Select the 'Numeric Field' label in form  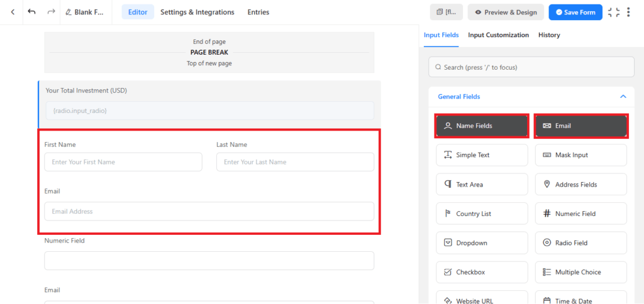65,241
